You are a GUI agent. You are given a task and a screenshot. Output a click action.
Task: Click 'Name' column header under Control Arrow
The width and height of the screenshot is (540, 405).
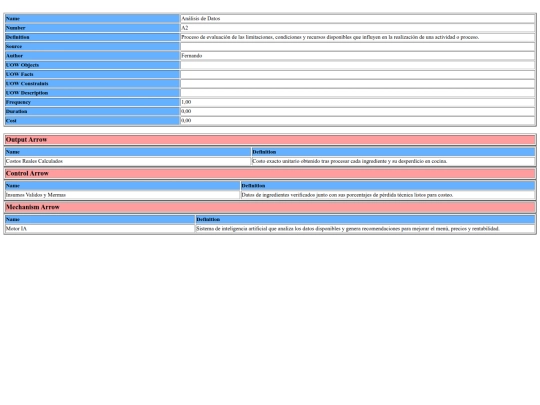[x=122, y=186]
